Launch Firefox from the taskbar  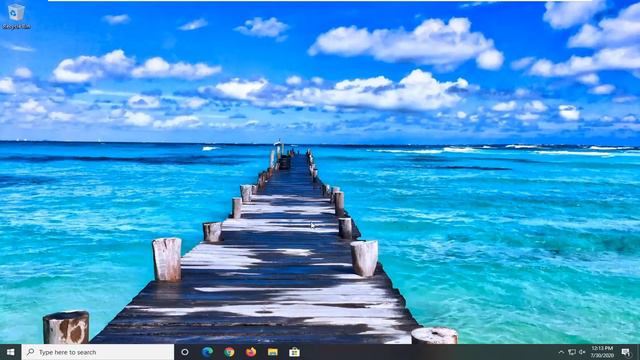[x=251, y=352]
